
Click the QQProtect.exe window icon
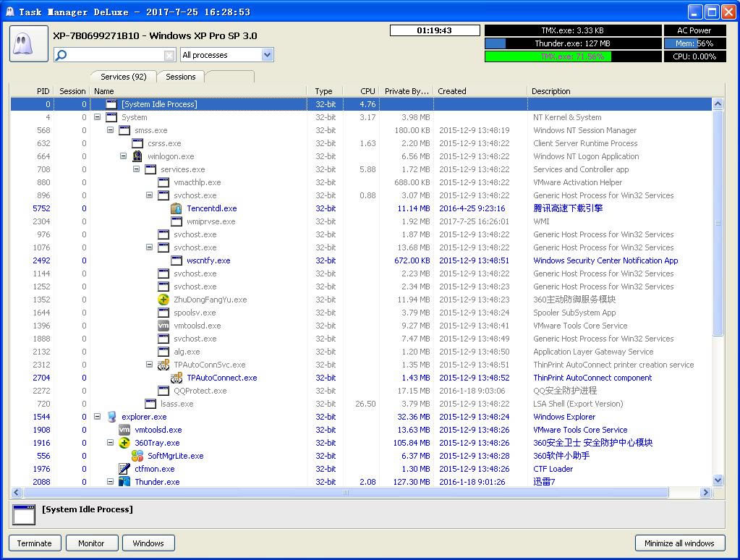pos(163,391)
